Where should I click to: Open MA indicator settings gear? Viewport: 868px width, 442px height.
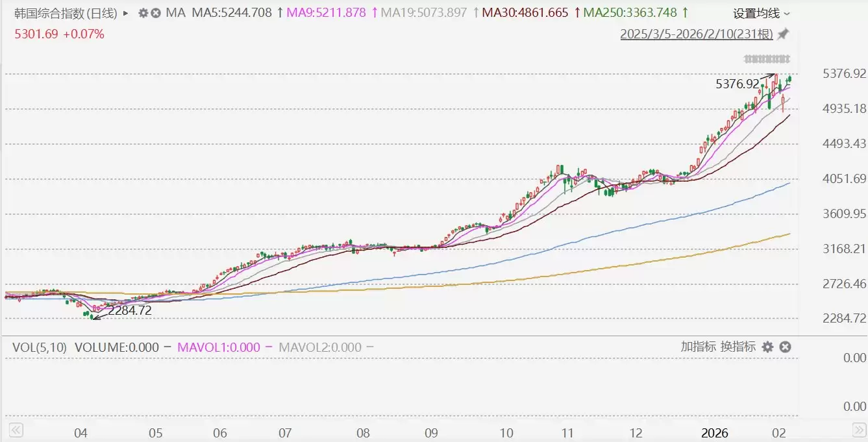(x=143, y=13)
